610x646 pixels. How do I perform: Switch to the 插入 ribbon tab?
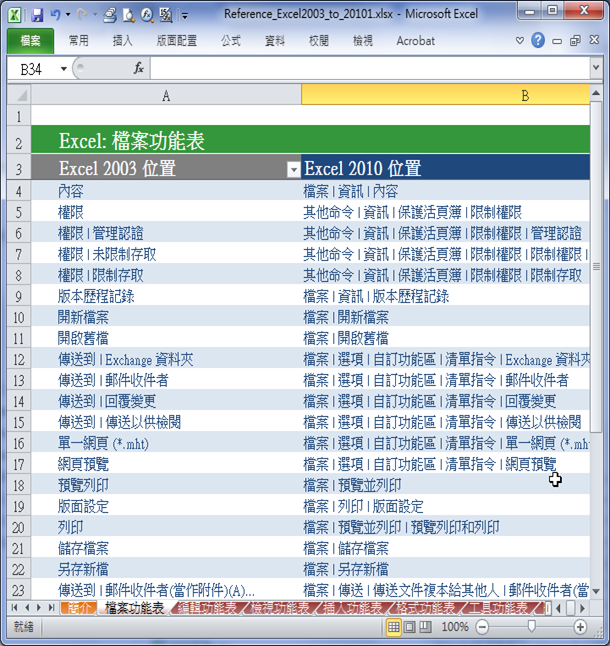click(x=122, y=40)
